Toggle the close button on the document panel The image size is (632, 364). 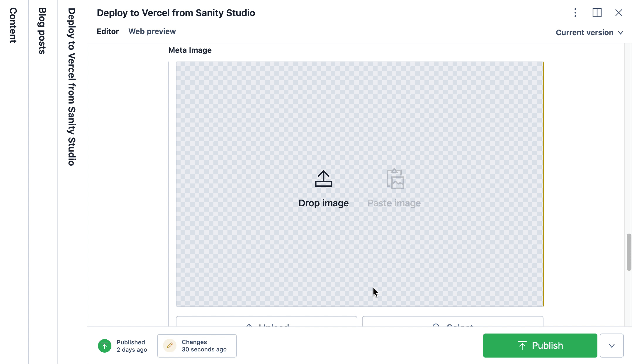pyautogui.click(x=619, y=12)
